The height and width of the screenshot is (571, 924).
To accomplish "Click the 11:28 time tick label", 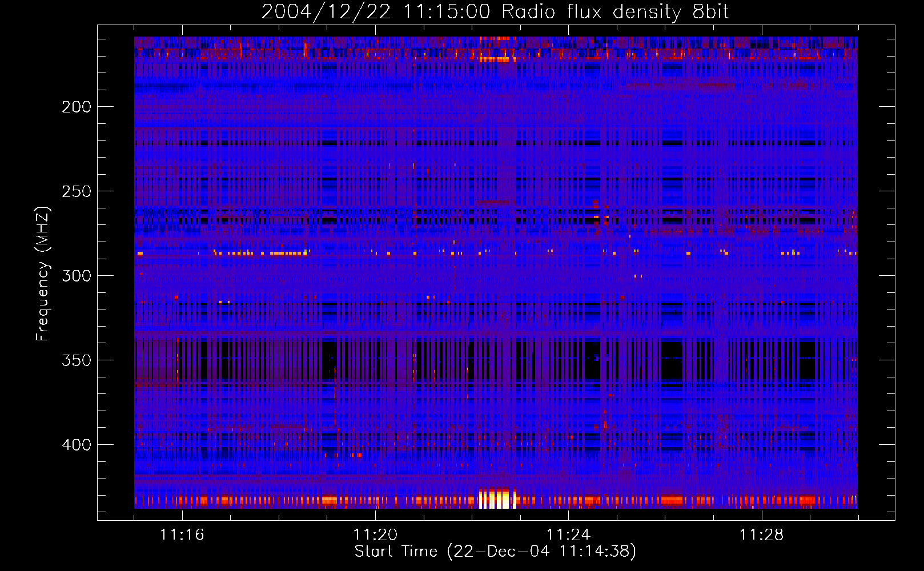I will [762, 535].
